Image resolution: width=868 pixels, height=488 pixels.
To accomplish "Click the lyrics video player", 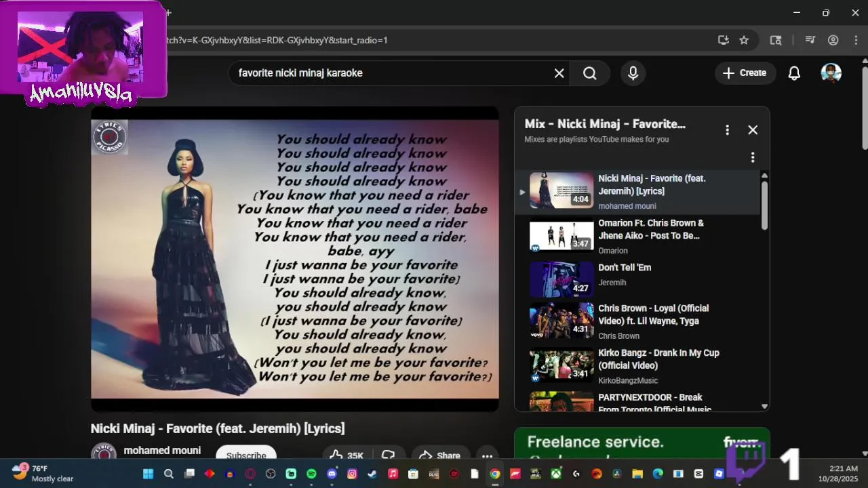I will (x=295, y=259).
